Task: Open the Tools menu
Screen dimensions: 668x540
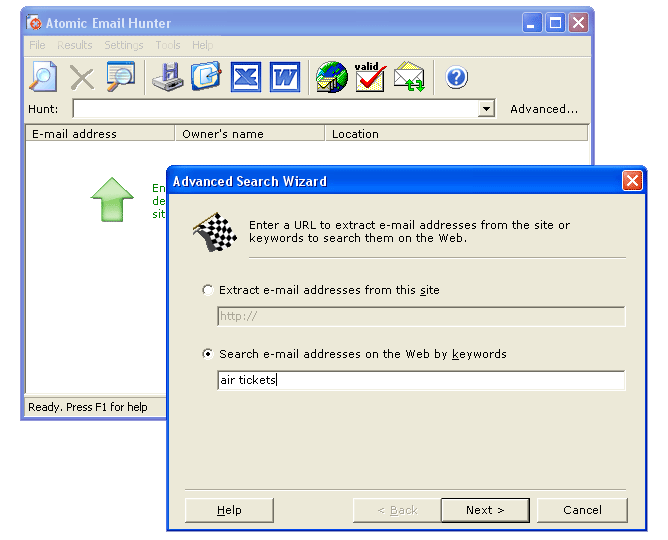Action: [168, 45]
